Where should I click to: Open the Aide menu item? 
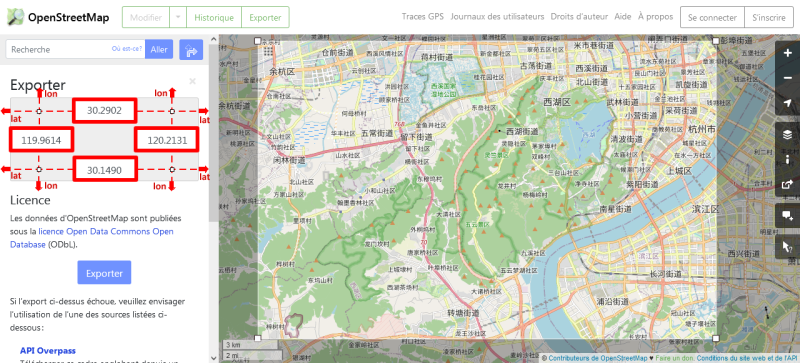(x=622, y=16)
